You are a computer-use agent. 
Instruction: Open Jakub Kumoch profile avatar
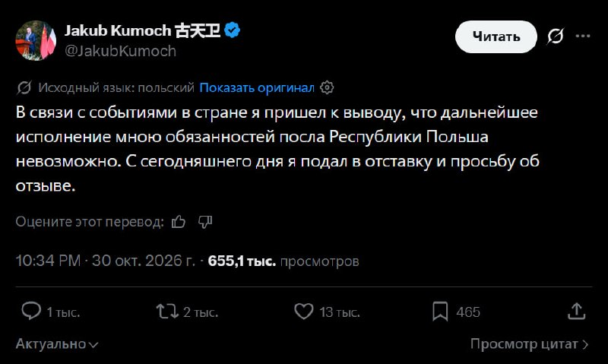[x=36, y=40]
